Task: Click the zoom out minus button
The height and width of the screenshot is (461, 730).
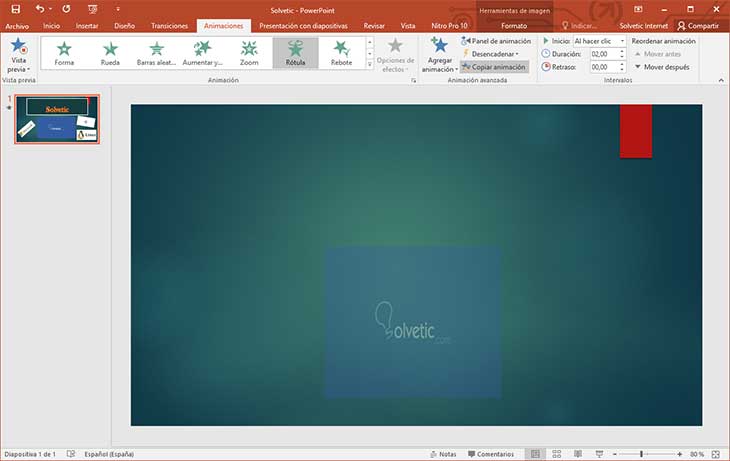Action: pyautogui.click(x=615, y=454)
